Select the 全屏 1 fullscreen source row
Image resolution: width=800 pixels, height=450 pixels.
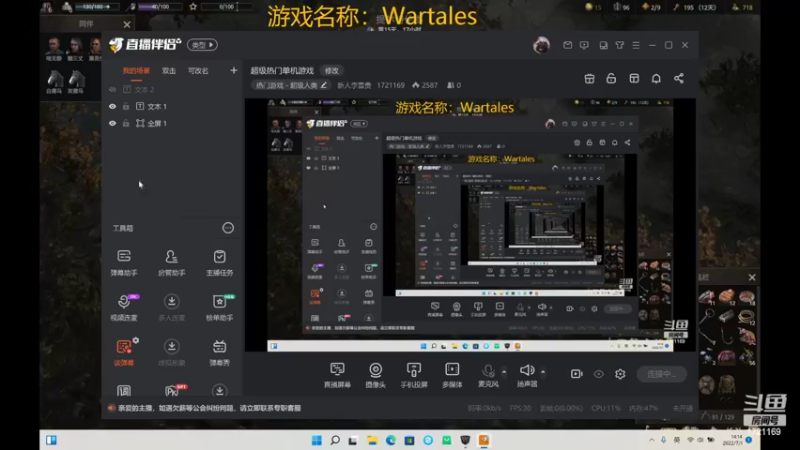[x=171, y=123]
